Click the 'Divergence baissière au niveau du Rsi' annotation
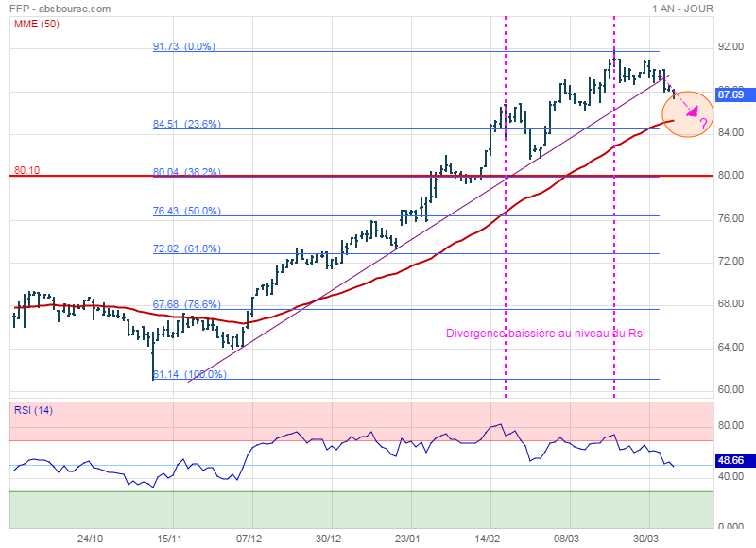This screenshot has height=548, width=756. 545,333
